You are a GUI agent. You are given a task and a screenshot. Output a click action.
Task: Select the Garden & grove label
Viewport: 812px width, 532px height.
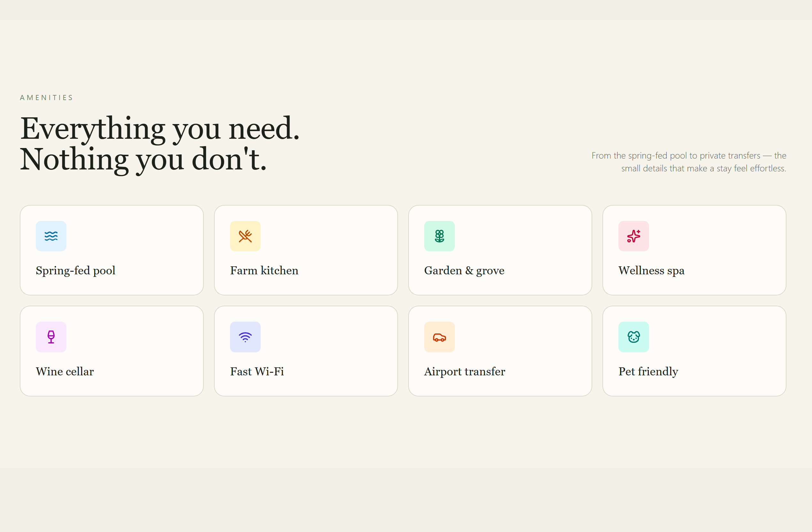tap(464, 270)
